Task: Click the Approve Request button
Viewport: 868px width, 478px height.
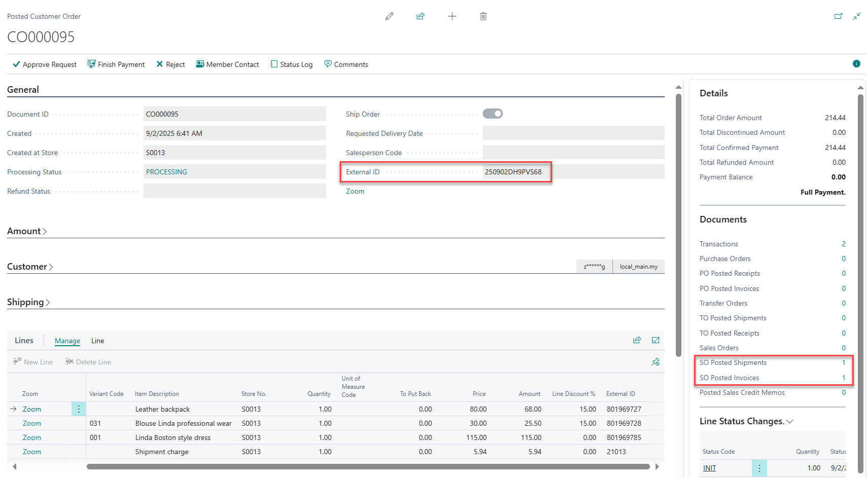Action: pyautogui.click(x=45, y=64)
